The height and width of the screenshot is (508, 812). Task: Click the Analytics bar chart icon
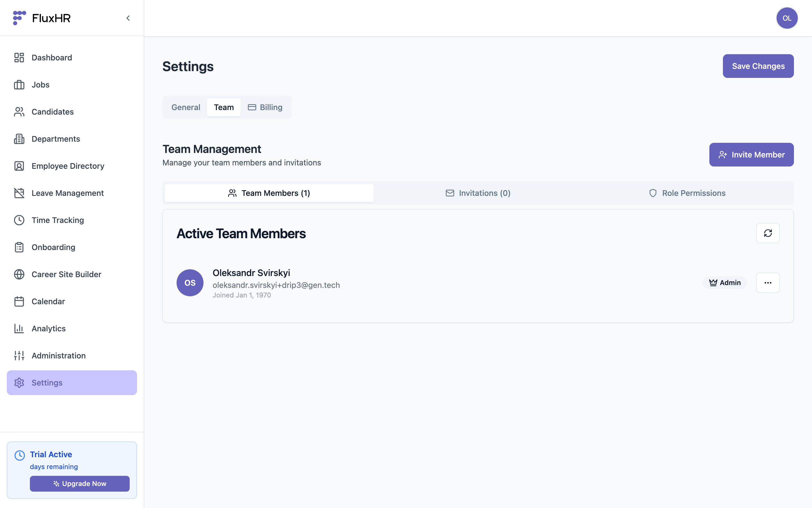click(19, 329)
